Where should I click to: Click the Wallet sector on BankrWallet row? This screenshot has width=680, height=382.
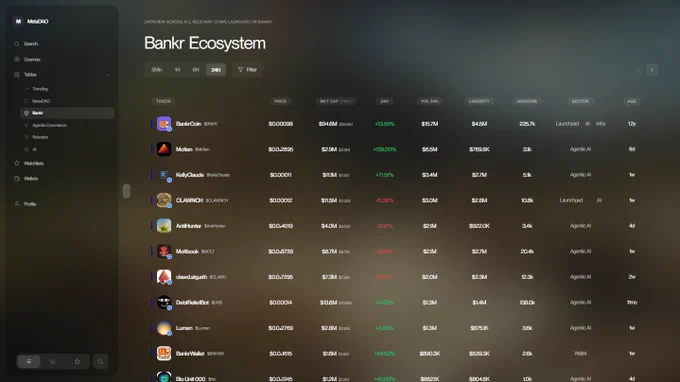coord(580,353)
